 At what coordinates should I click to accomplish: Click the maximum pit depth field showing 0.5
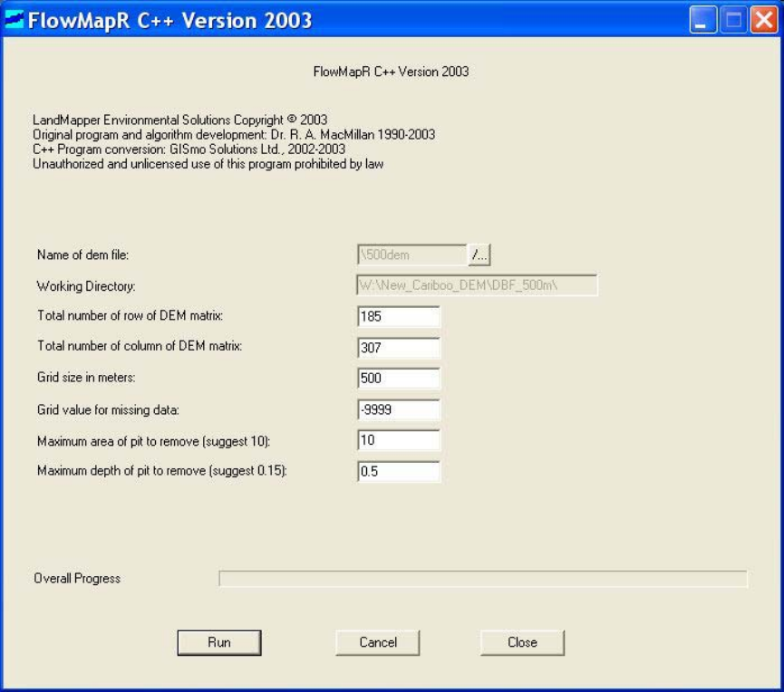(x=399, y=471)
